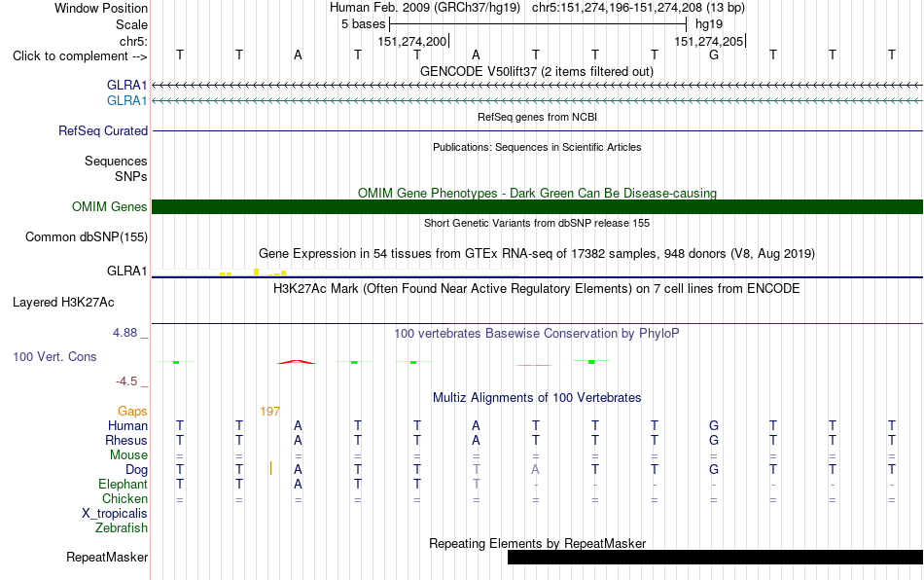Click the GLRA1 GTEx track label
The image size is (924, 580).
coord(126,272)
